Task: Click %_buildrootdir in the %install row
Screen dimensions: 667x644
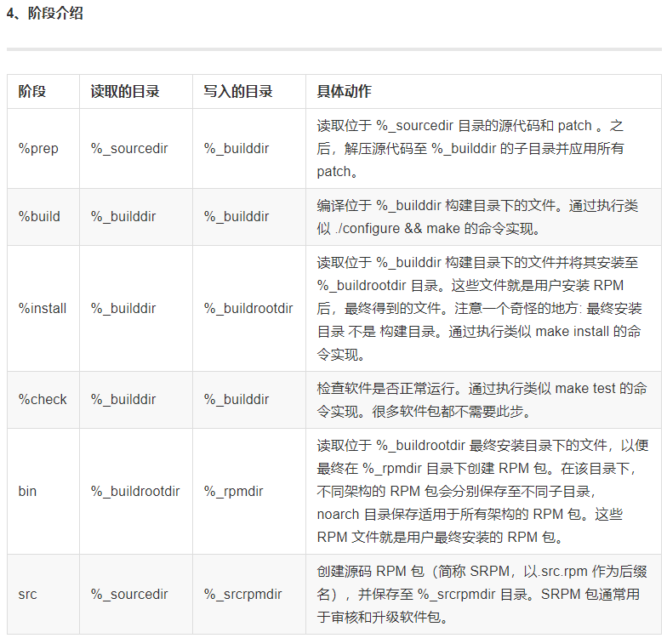Action: (x=248, y=308)
